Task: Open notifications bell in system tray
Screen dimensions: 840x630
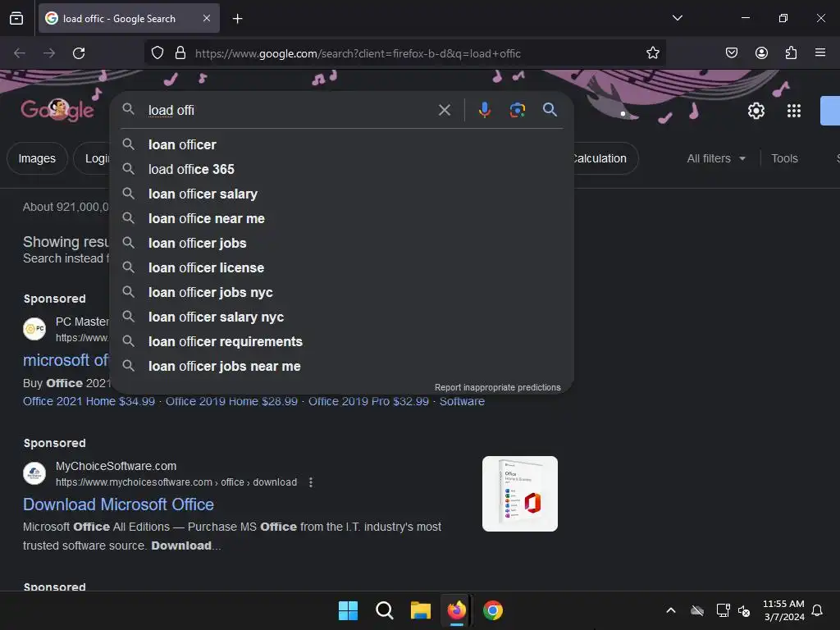Action: (x=817, y=610)
